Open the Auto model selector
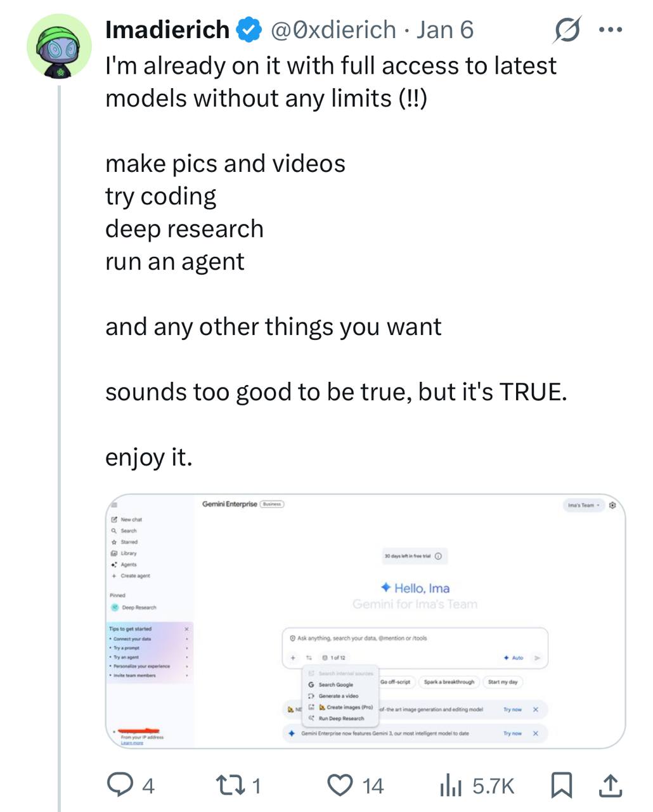 (514, 658)
